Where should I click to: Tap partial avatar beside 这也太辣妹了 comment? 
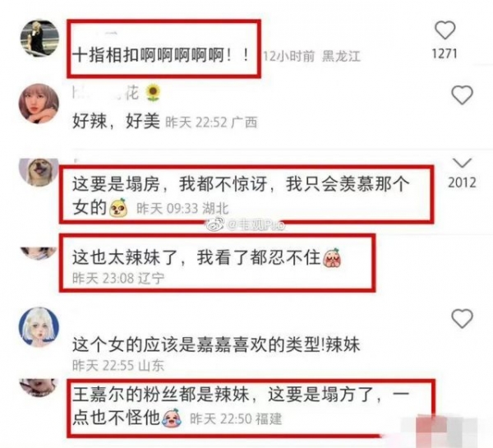pos(39,253)
